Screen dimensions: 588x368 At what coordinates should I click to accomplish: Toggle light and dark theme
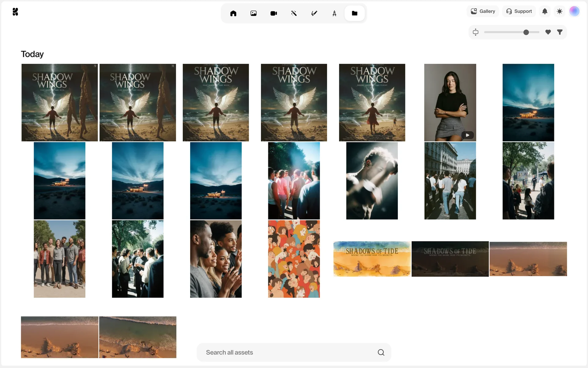(560, 11)
